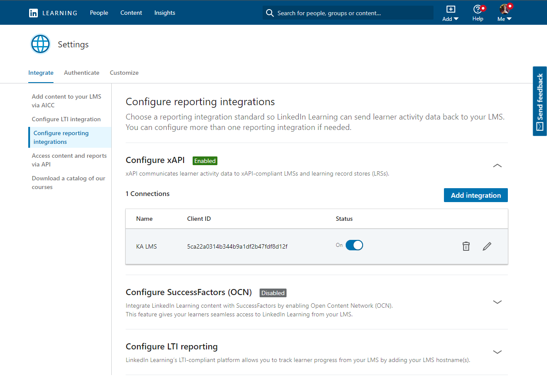This screenshot has height=392, width=547.
Task: Open Help from the question mark icon
Action: pos(477,10)
